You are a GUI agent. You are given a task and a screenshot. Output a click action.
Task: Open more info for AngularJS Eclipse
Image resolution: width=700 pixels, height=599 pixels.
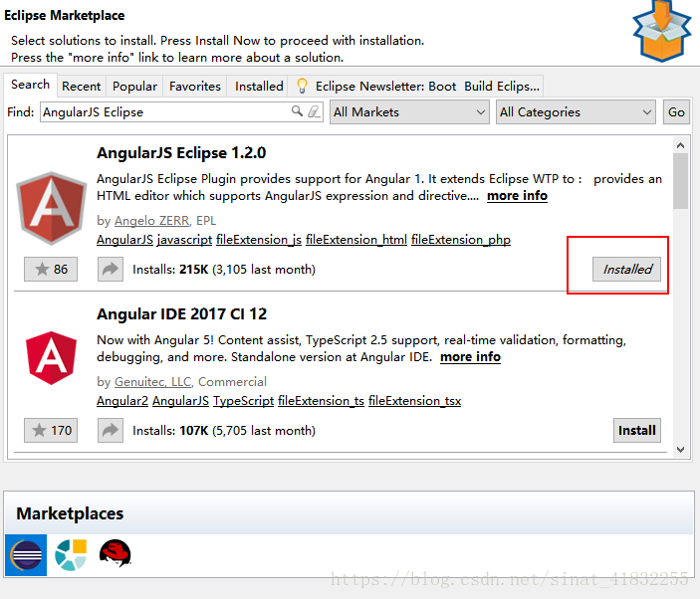point(517,196)
